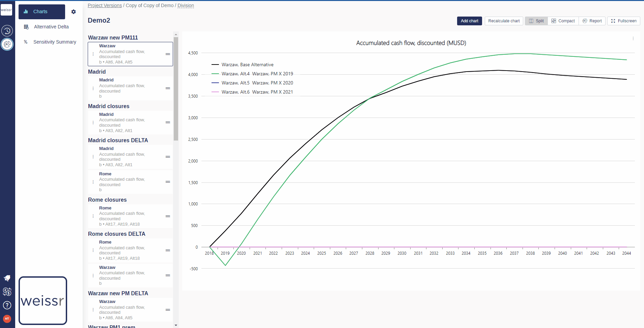
Task: Click the Add chart button
Action: coord(469,21)
